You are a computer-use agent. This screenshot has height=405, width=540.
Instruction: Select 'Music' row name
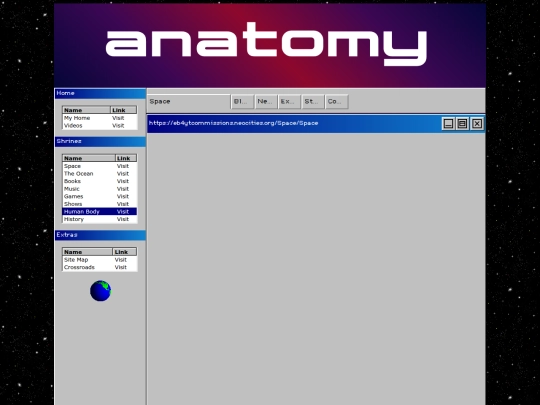coord(72,189)
